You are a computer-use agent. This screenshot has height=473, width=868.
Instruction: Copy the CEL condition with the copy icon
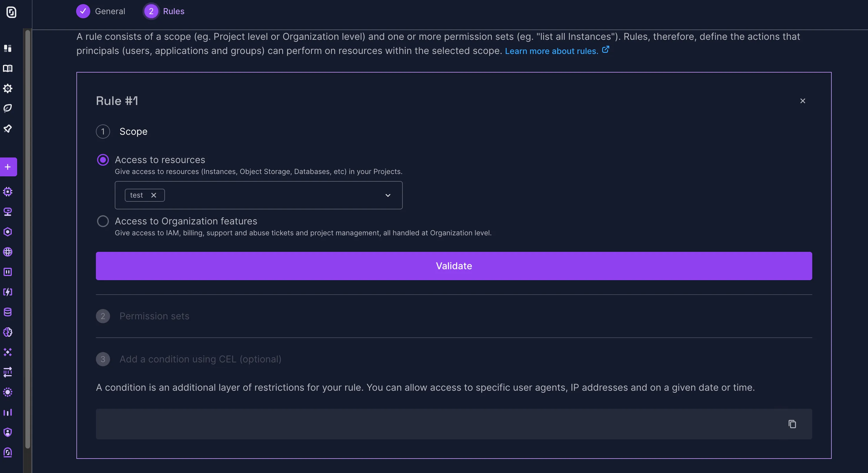coord(792,424)
